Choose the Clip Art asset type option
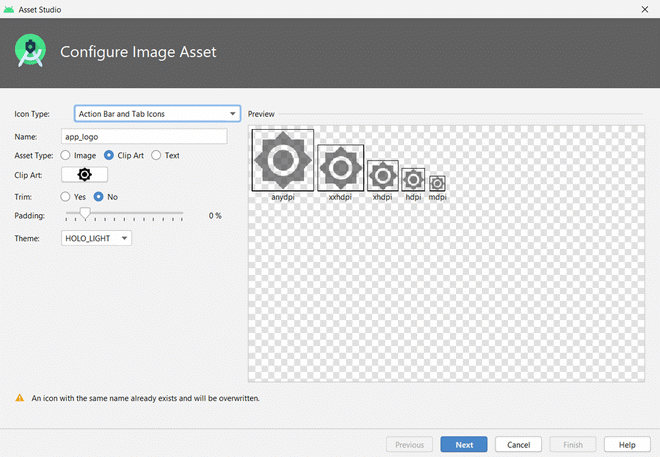 coord(109,155)
